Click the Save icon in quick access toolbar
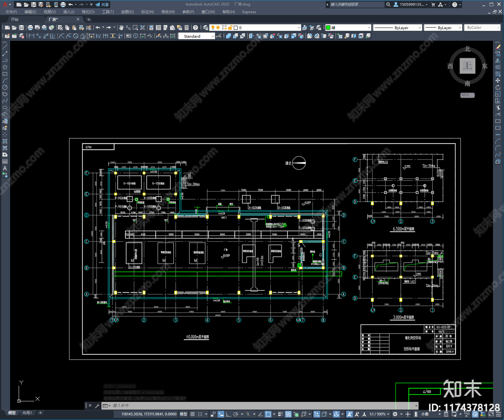 pos(33,4)
